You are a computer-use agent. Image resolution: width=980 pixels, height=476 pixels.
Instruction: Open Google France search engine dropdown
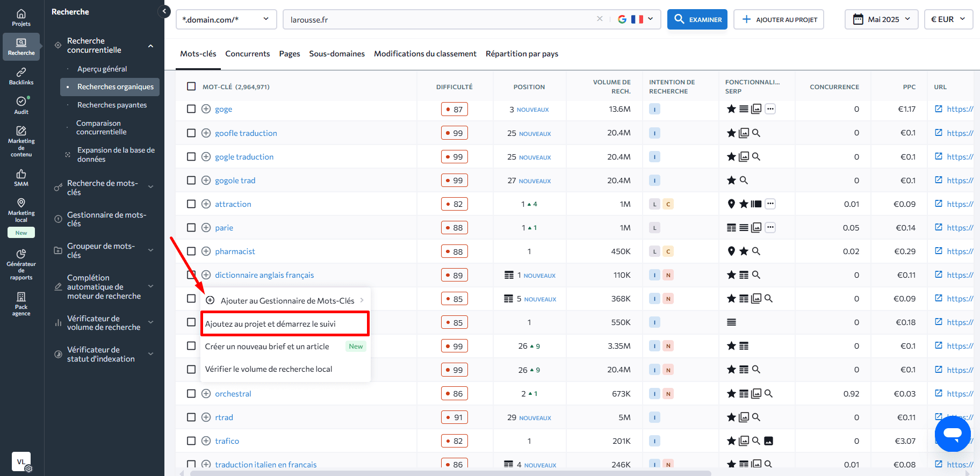coord(636,19)
